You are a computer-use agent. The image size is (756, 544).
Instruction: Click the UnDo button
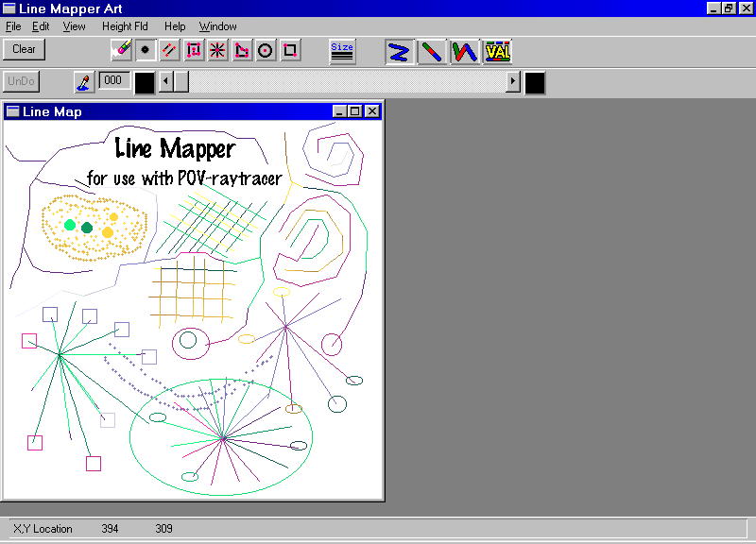point(21,81)
